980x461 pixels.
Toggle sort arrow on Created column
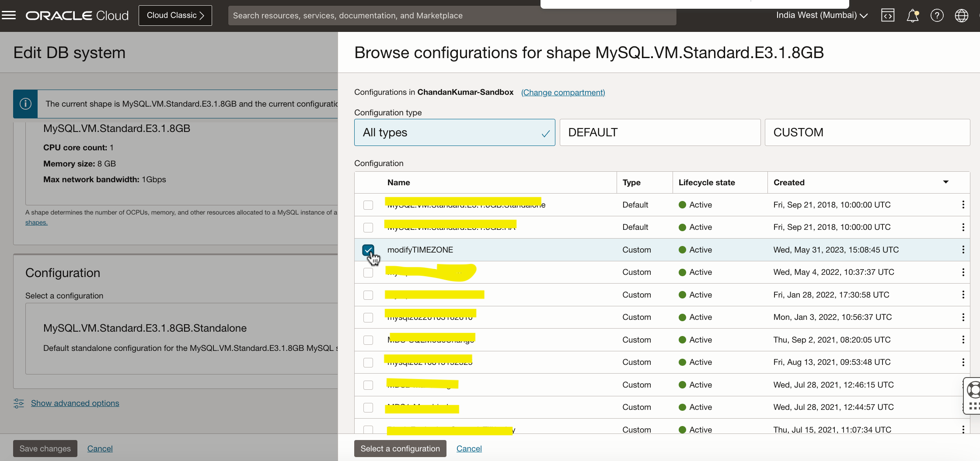(945, 182)
